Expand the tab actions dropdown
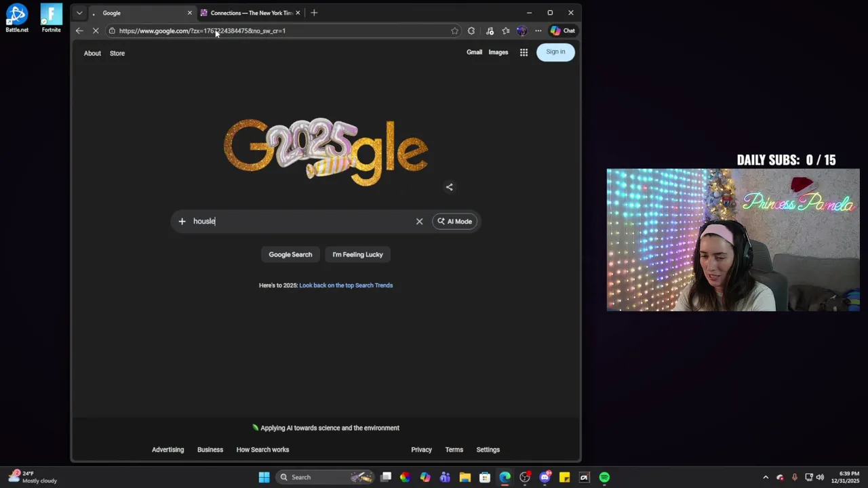Viewport: 868px width, 488px height. tap(79, 13)
